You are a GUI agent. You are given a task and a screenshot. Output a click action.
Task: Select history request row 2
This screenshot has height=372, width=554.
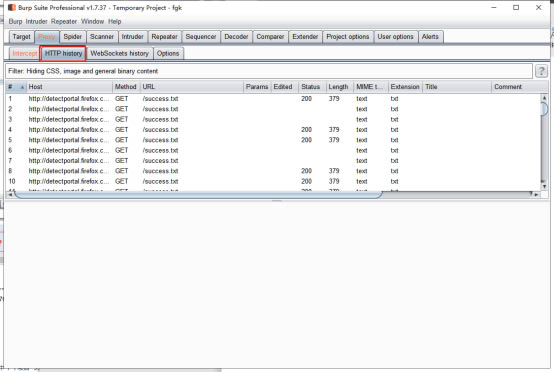coord(273,109)
